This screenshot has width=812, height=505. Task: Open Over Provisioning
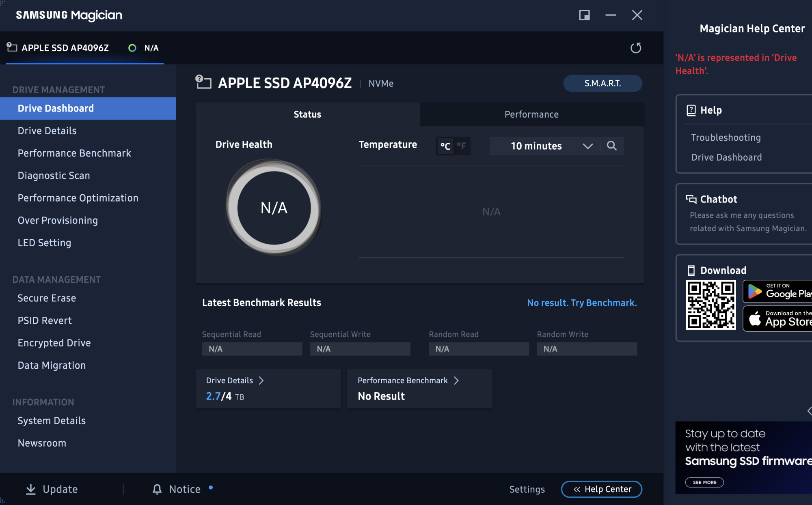[58, 220]
